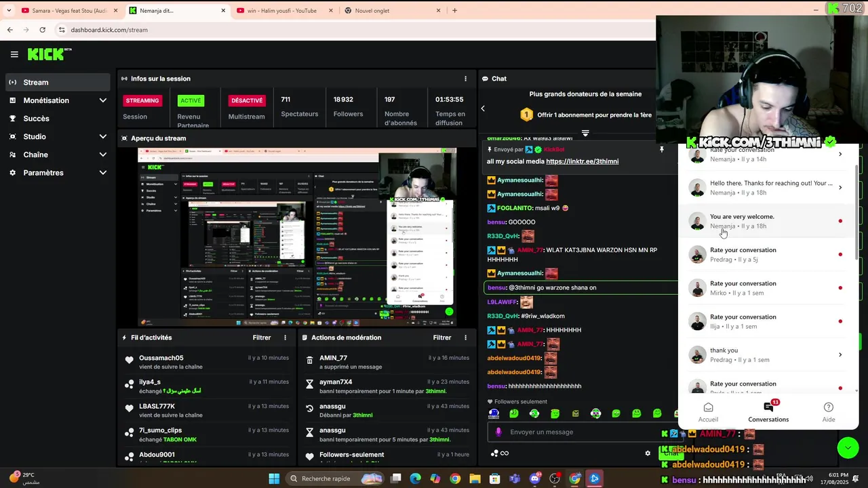Open the Rate your conversation entry from Ilija
Viewport: 868px width, 488px height.
point(767,321)
